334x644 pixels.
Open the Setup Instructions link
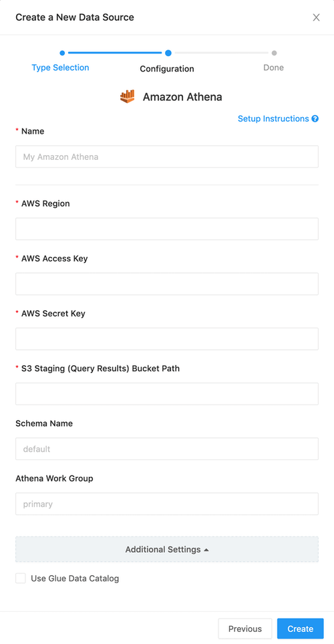(x=273, y=118)
